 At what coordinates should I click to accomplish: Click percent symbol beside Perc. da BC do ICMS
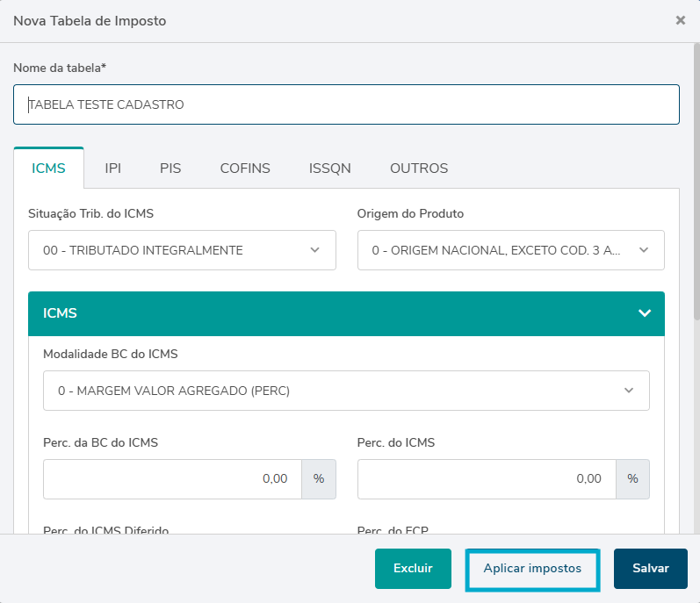coord(319,479)
